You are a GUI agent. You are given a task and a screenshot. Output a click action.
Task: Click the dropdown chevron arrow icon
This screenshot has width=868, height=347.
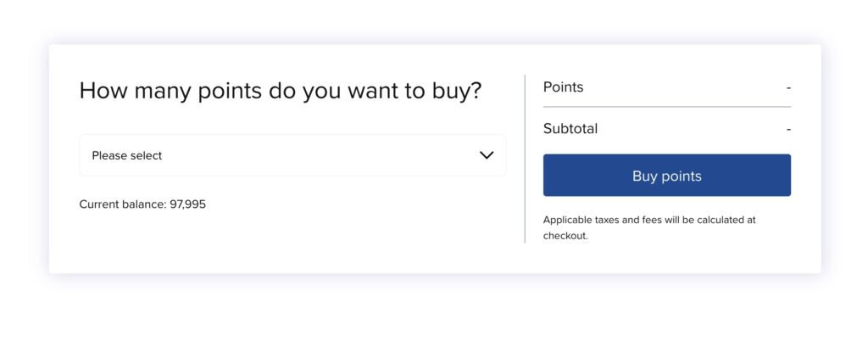tap(487, 155)
